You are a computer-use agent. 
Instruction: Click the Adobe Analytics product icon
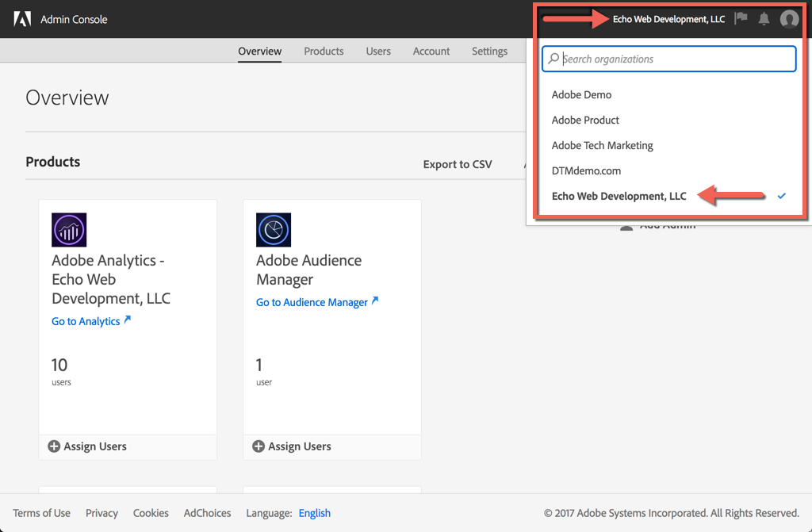[69, 229]
